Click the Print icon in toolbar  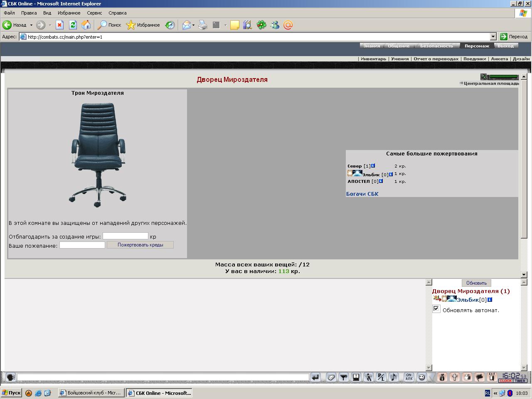pos(202,25)
